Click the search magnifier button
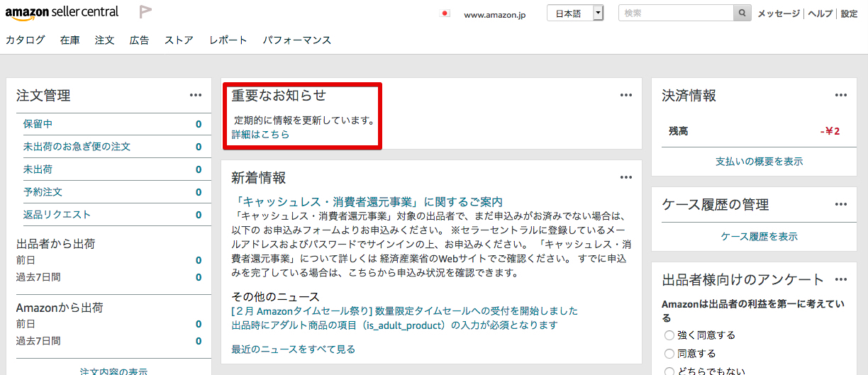Image resolution: width=868 pixels, height=375 pixels. (742, 13)
